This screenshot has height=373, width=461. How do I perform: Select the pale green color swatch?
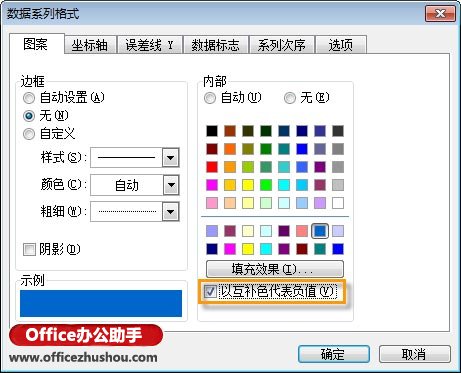[266, 203]
